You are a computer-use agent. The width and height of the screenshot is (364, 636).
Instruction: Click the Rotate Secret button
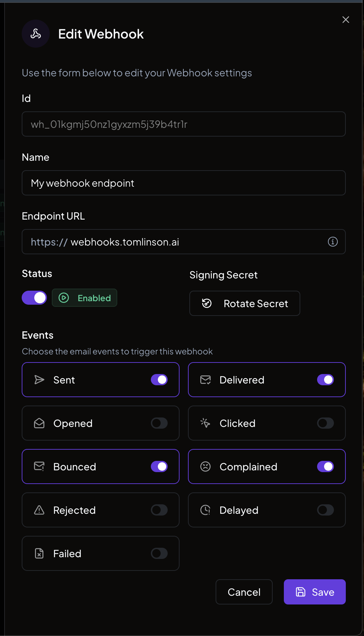click(244, 303)
